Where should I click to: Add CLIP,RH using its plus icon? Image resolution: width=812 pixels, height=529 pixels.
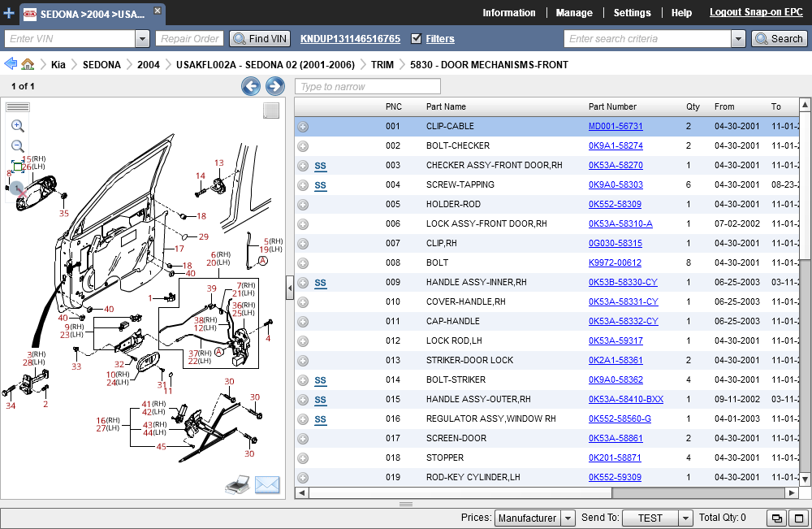coord(303,244)
